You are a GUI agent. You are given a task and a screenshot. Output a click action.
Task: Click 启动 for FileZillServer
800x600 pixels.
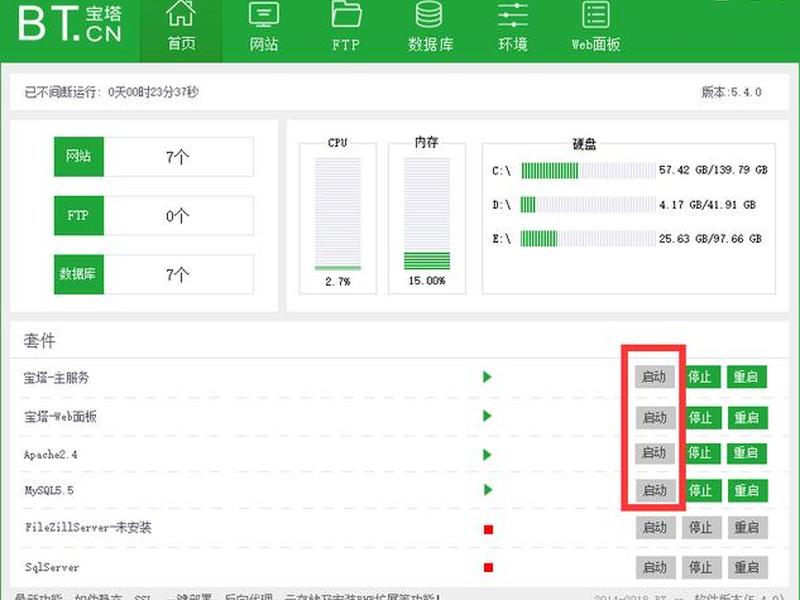pyautogui.click(x=656, y=527)
